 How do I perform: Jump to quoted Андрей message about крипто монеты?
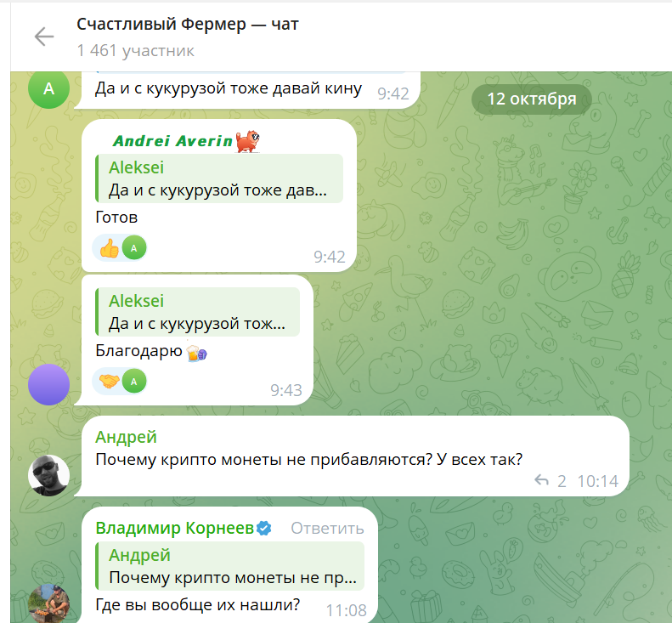coord(229,566)
